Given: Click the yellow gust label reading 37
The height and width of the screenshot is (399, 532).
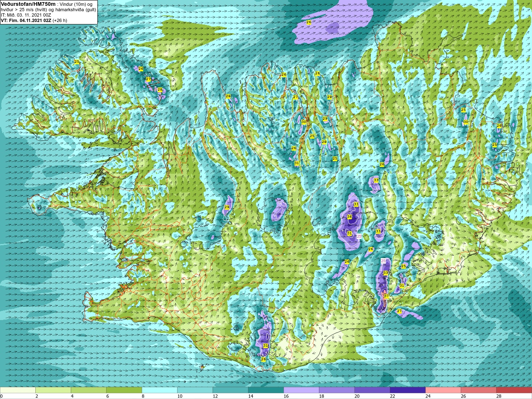Looking at the screenshot, I should click(386, 296).
